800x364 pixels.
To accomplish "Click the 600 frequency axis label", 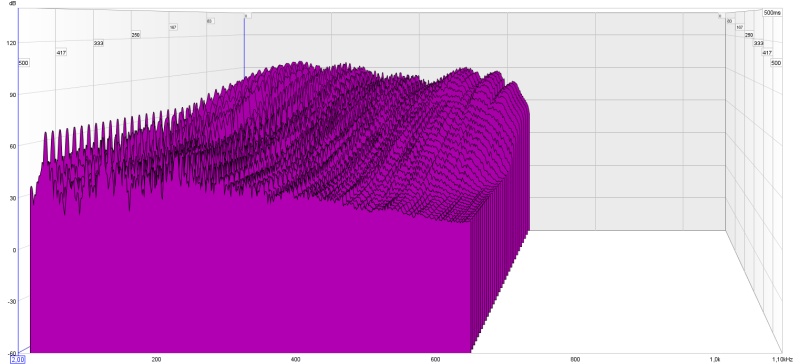I will [435, 359].
